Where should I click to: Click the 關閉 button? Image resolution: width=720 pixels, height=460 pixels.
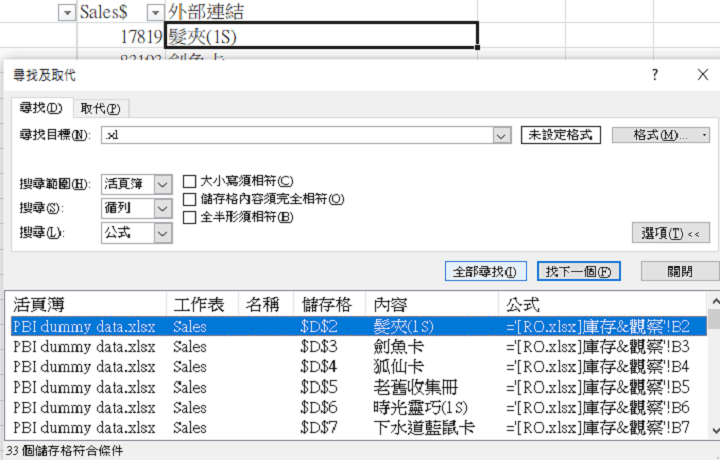(x=679, y=271)
